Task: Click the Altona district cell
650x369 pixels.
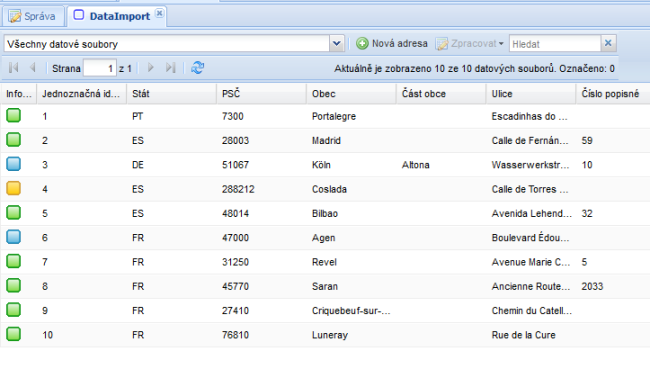Action: tap(415, 165)
